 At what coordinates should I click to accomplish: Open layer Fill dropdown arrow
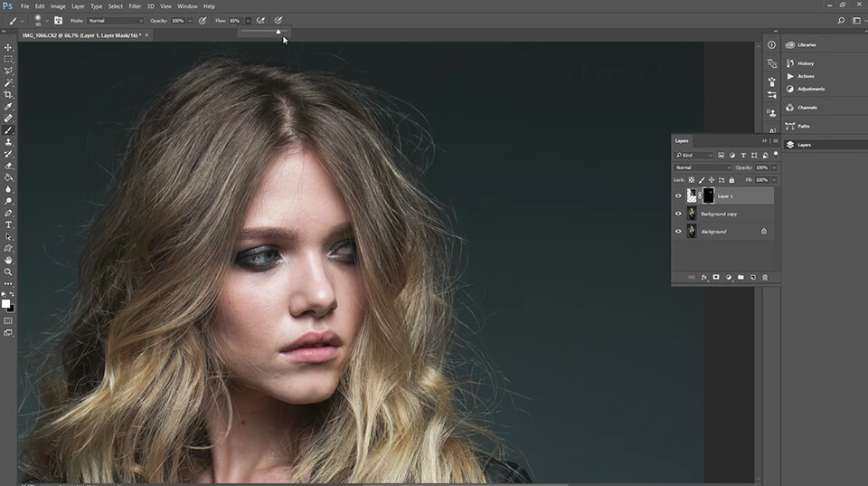click(774, 180)
